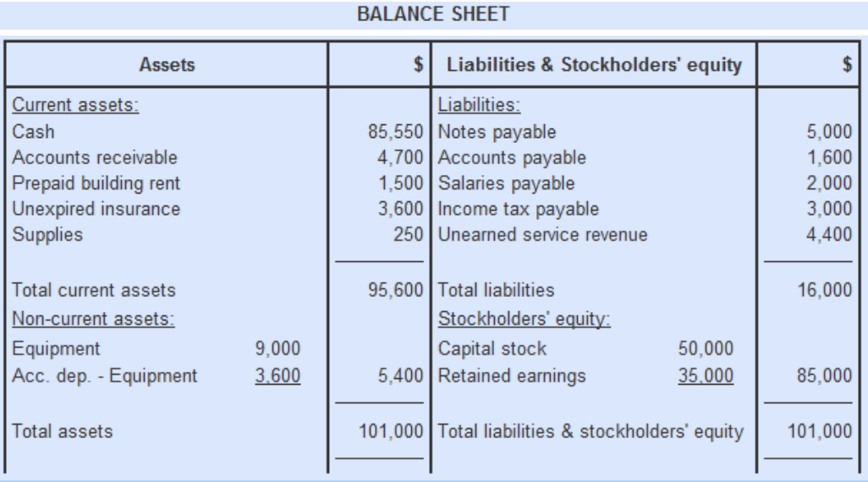Select the Income tax payable label
The height and width of the screenshot is (482, 868).
point(518,209)
